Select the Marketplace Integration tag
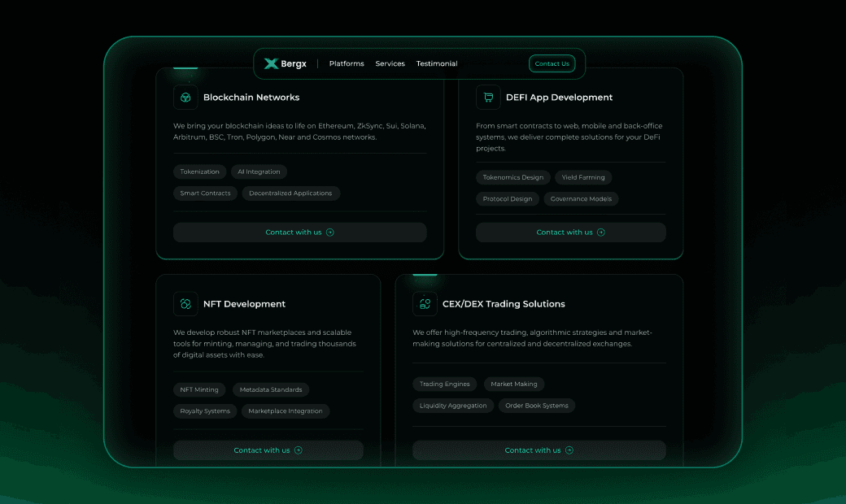Screen dimensions: 846x504 [x=286, y=411]
